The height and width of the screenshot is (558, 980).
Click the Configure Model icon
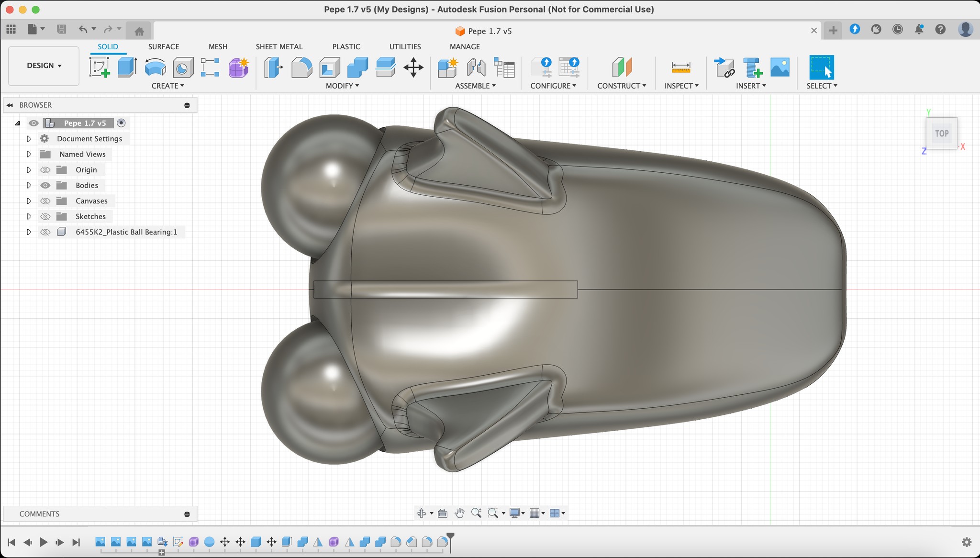coord(541,67)
